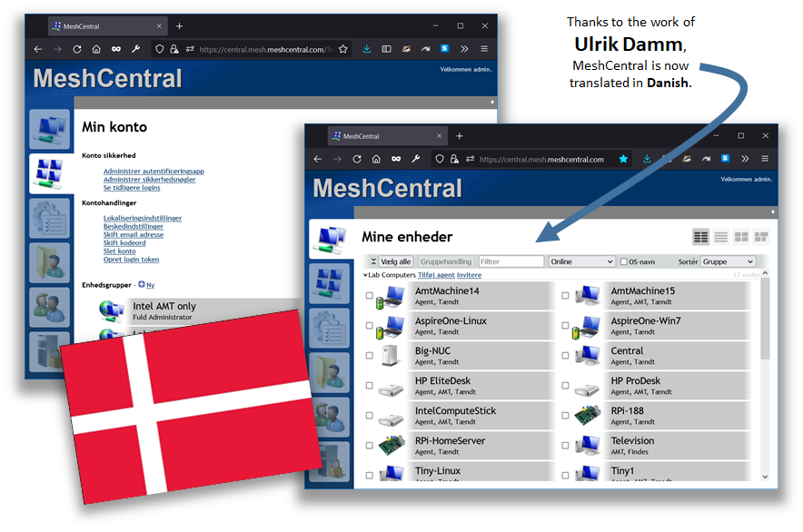Viewport: 803px width, 532px height.
Task: Open the Lokaliseringsindstillinger link
Action: click(143, 218)
